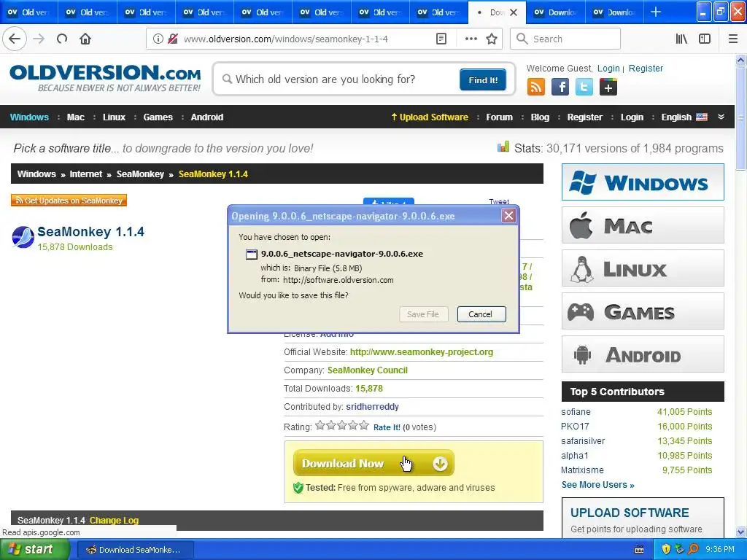
Task: Open the Change Log link
Action: 114,520
